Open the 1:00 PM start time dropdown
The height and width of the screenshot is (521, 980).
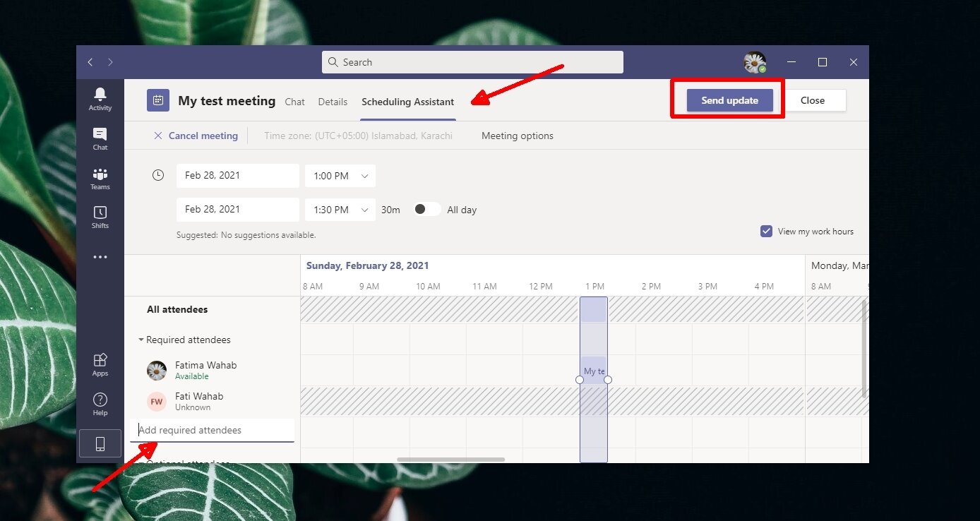pos(340,176)
